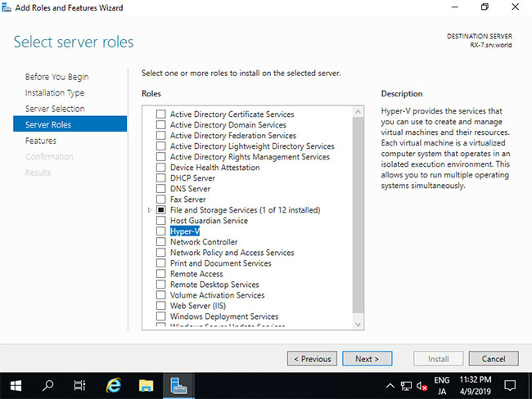The height and width of the screenshot is (399, 532).
Task: Check Active Directory Domain Services
Action: coord(160,125)
